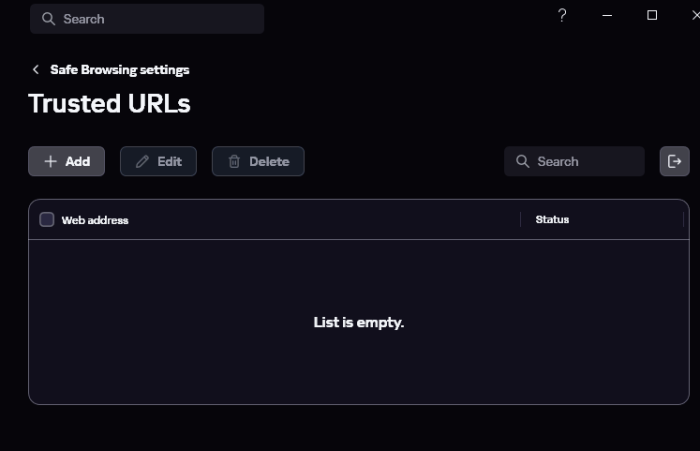Go back to Safe Browsing settings
This screenshot has width=700, height=451.
point(119,70)
